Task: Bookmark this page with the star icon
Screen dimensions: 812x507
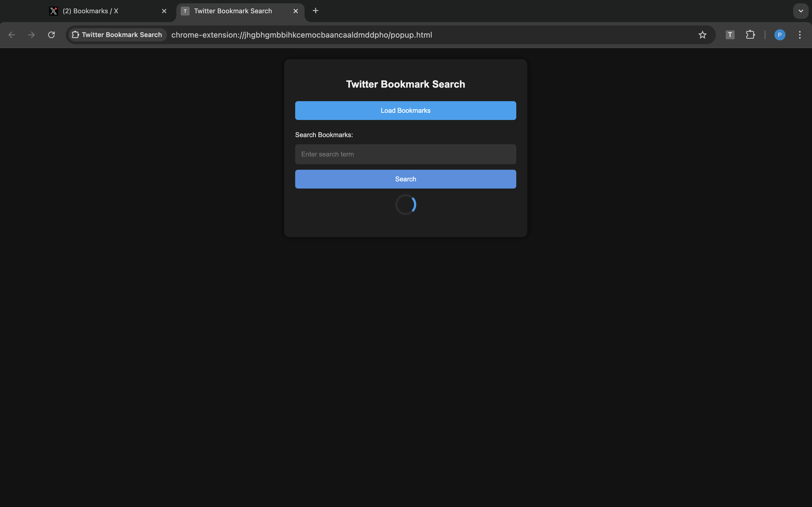Action: (x=702, y=35)
